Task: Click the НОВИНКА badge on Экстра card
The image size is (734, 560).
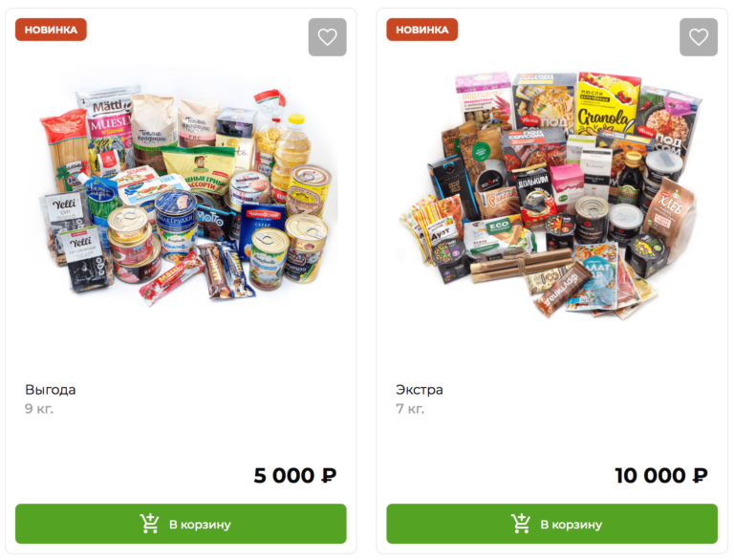Action: click(422, 30)
